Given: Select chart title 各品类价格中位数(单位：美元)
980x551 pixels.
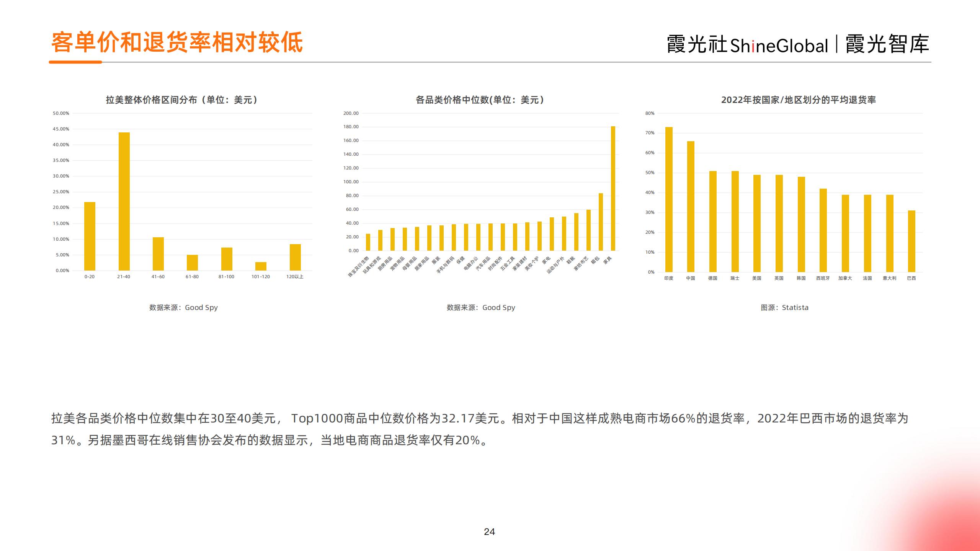Looking at the screenshot, I should (480, 100).
